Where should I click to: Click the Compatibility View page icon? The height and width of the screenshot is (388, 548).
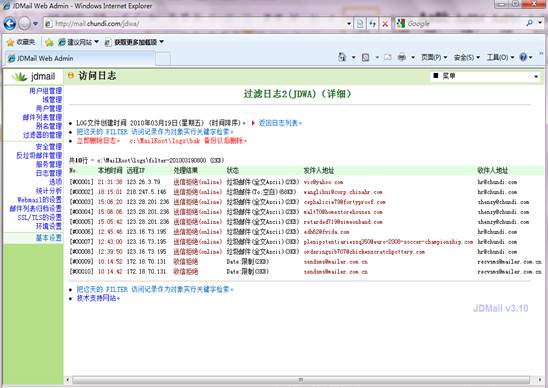(x=360, y=24)
